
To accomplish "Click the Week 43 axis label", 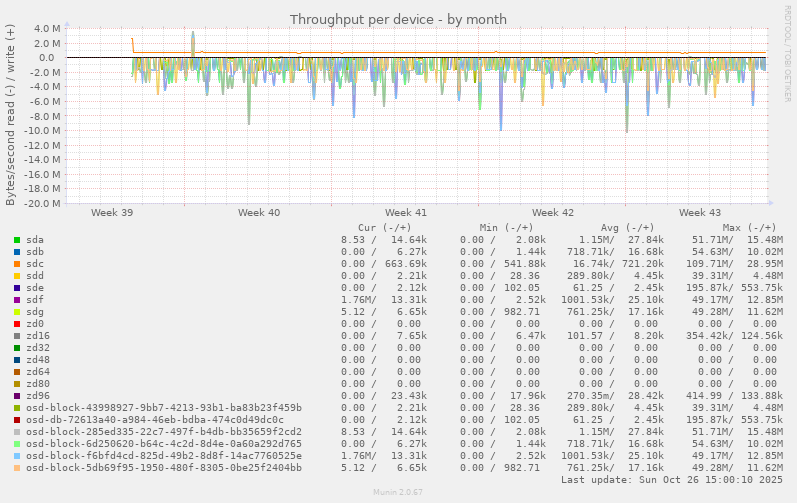I will click(x=700, y=213).
